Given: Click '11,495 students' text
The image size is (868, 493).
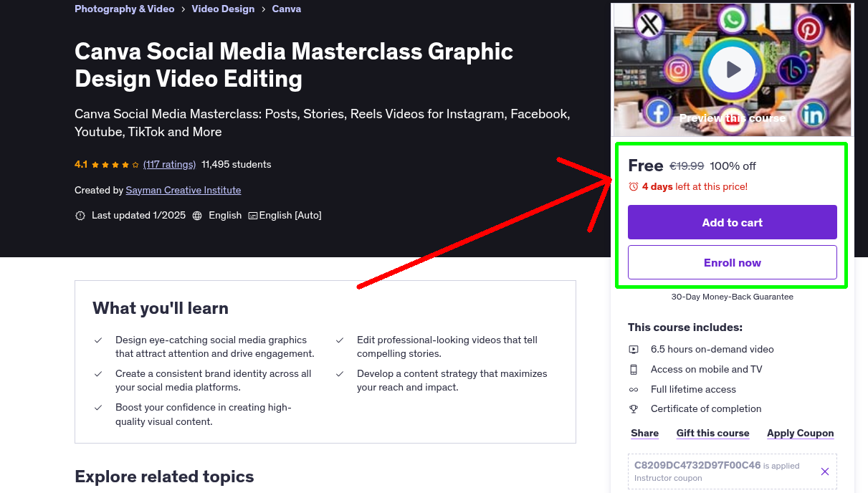Looking at the screenshot, I should [x=237, y=165].
